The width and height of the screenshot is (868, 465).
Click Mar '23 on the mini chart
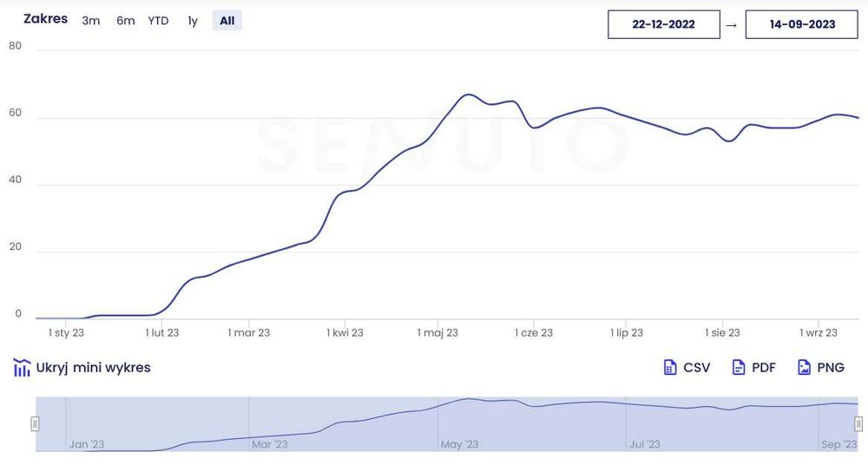click(269, 444)
